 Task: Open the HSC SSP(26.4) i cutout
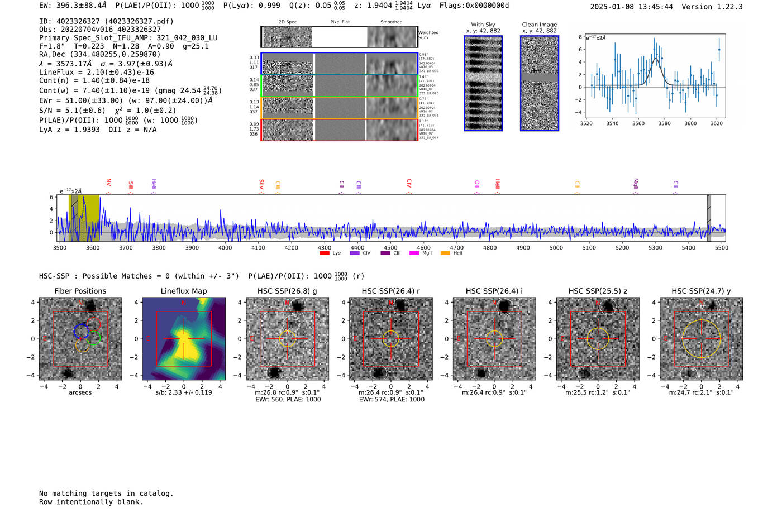494,339
